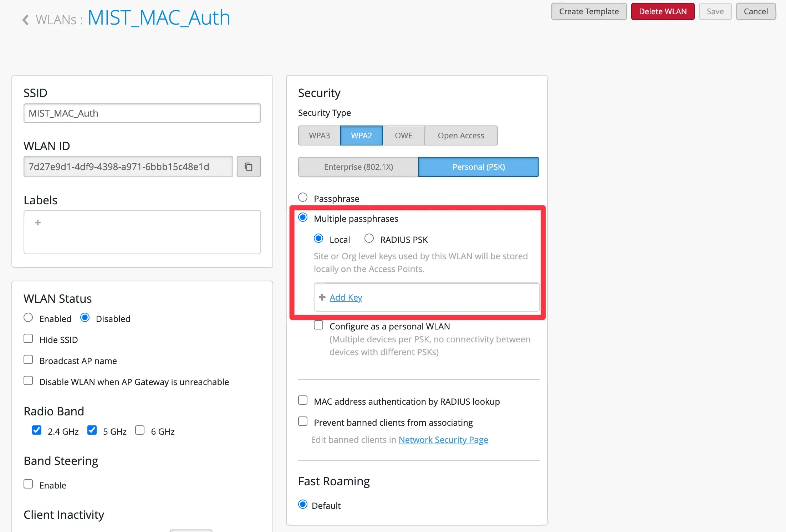Choose the OWE security type

tap(403, 135)
